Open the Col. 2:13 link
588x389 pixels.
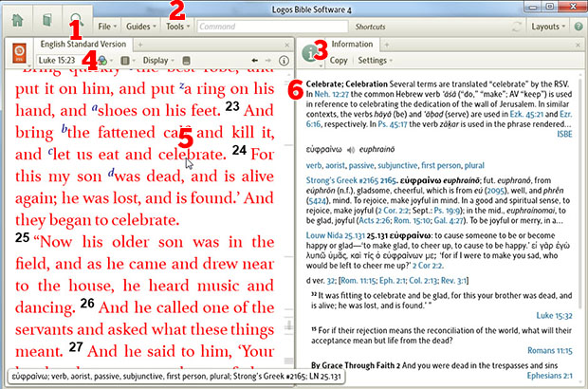[424, 281]
